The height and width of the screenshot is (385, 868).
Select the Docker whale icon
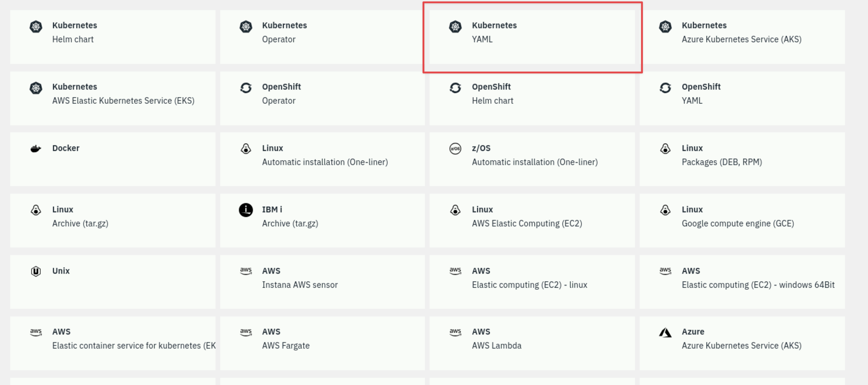pyautogui.click(x=36, y=148)
